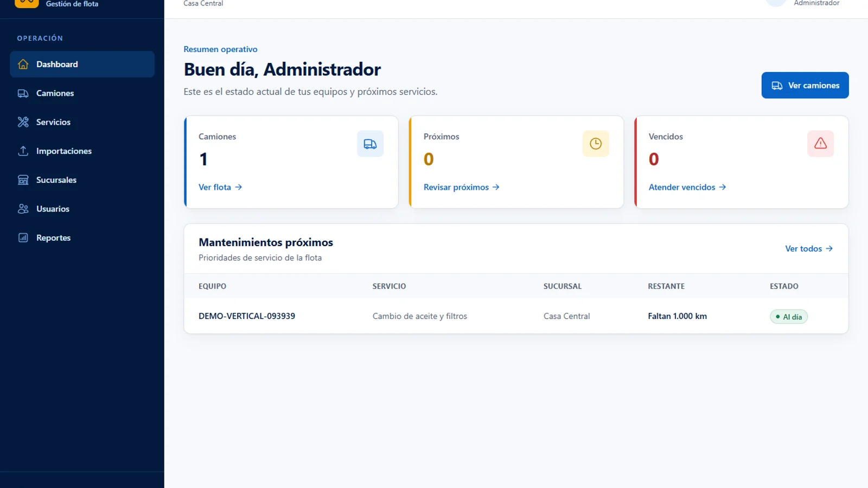Follow the Ver flota link

tap(220, 187)
